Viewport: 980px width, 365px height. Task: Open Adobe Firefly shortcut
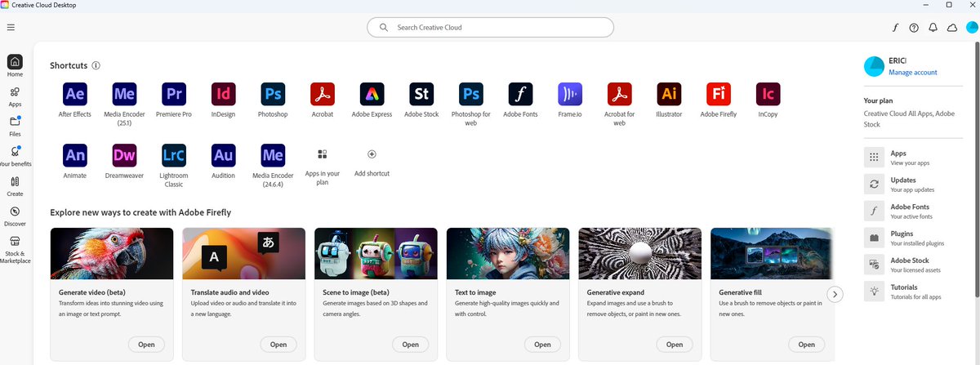[x=719, y=94]
